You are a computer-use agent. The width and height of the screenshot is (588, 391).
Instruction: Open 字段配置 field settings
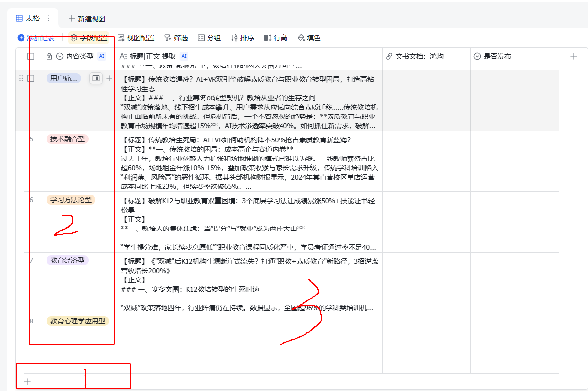tap(89, 38)
